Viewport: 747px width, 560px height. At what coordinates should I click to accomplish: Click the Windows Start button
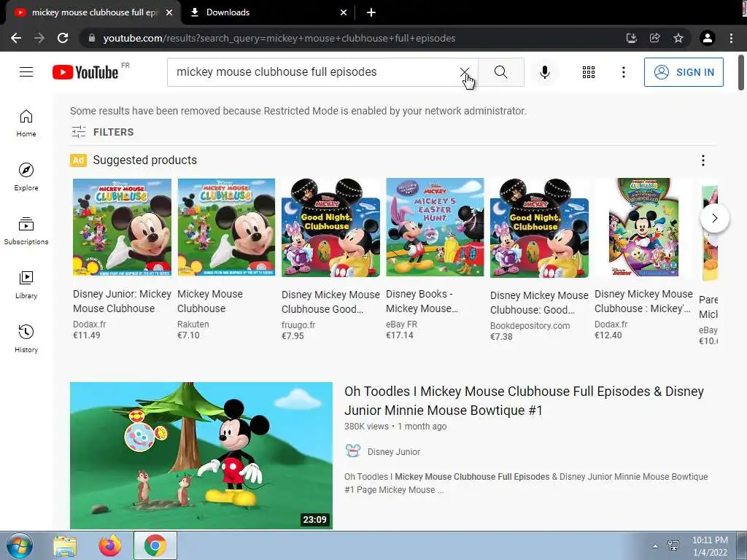click(19, 545)
